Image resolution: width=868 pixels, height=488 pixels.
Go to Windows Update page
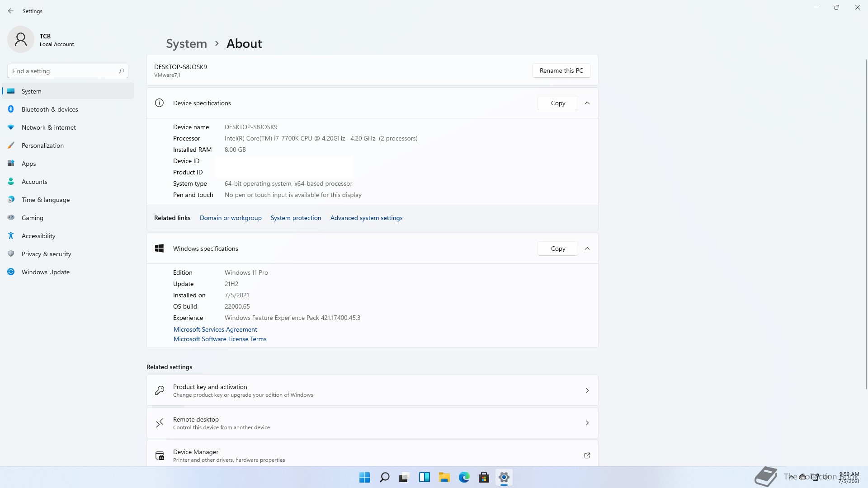(x=68, y=272)
